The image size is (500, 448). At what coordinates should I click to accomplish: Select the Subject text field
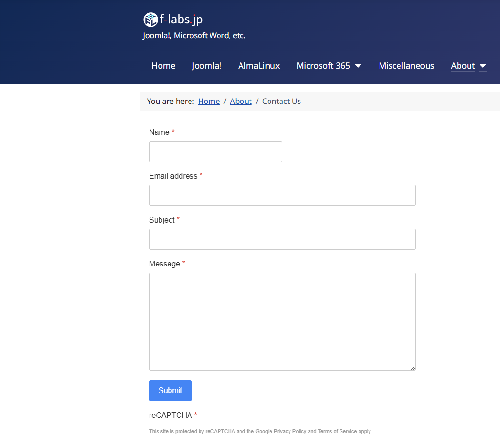click(x=282, y=239)
